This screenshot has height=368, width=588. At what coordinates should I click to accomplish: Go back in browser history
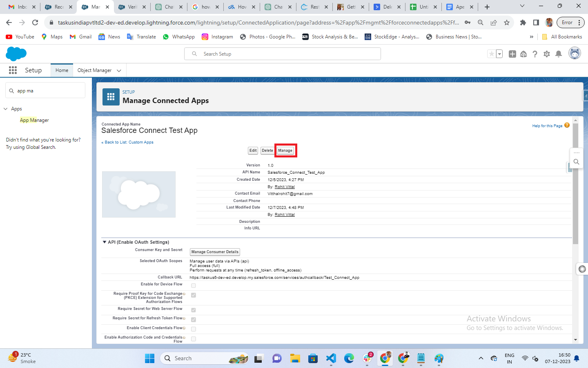tap(9, 22)
